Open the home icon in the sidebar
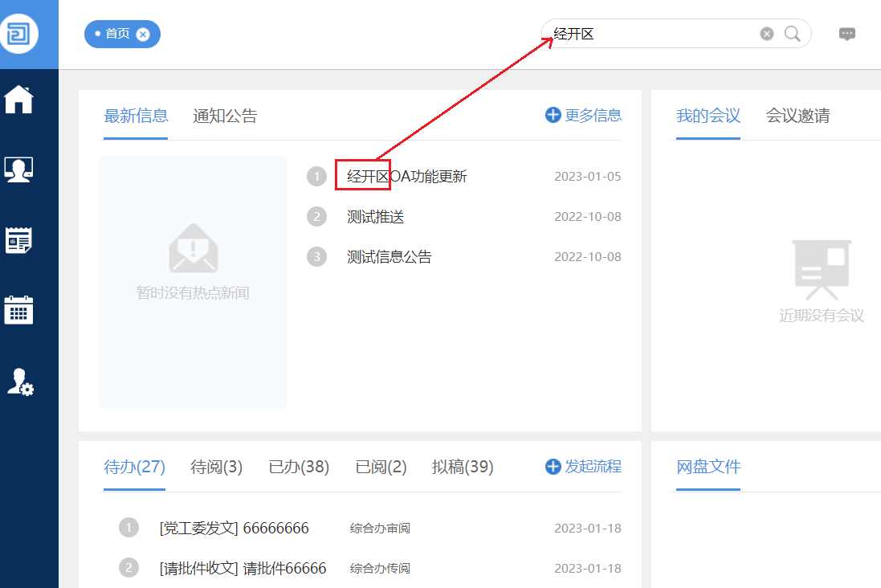The height and width of the screenshot is (588, 881). point(18,100)
